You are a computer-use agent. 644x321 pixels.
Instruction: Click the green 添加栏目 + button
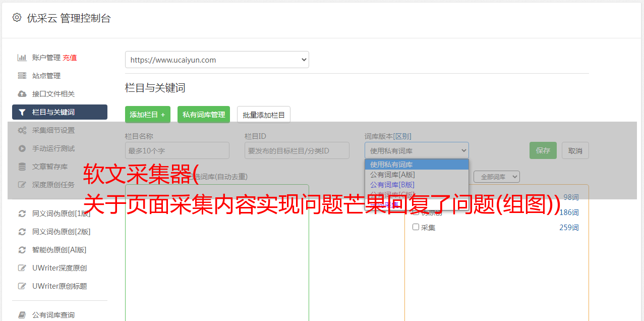click(x=148, y=115)
